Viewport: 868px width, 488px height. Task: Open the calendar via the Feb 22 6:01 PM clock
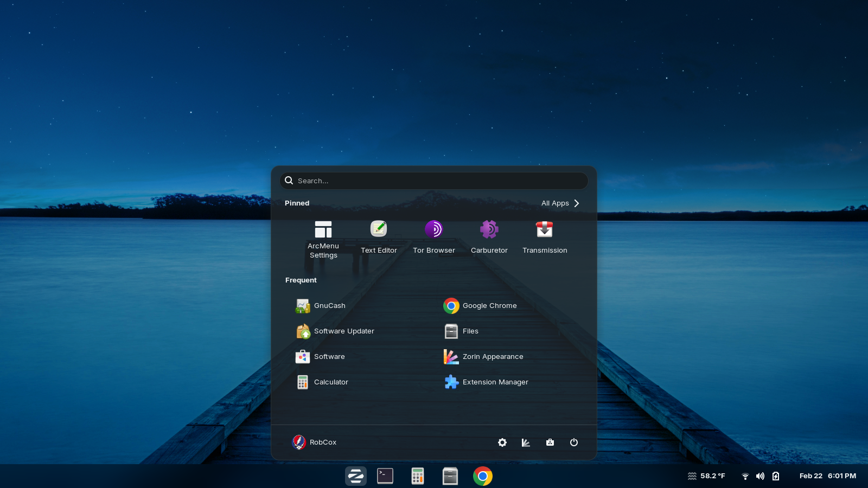[x=828, y=476]
